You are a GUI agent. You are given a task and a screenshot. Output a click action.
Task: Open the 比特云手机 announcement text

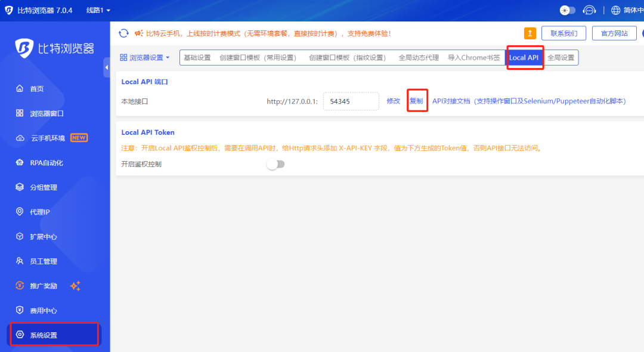268,33
